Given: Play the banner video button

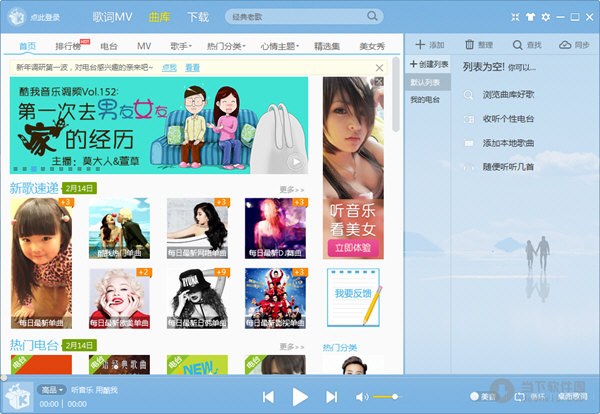Looking at the screenshot, I should [295, 162].
